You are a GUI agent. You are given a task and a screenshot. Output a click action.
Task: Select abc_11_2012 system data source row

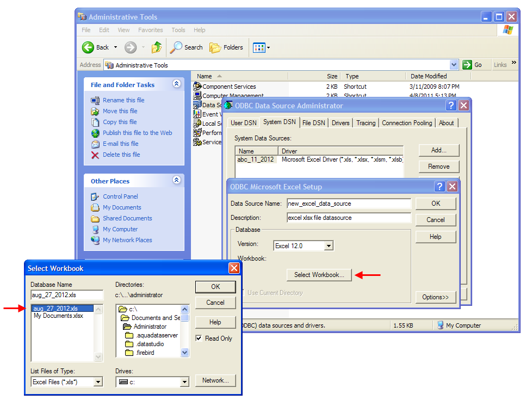click(x=319, y=159)
